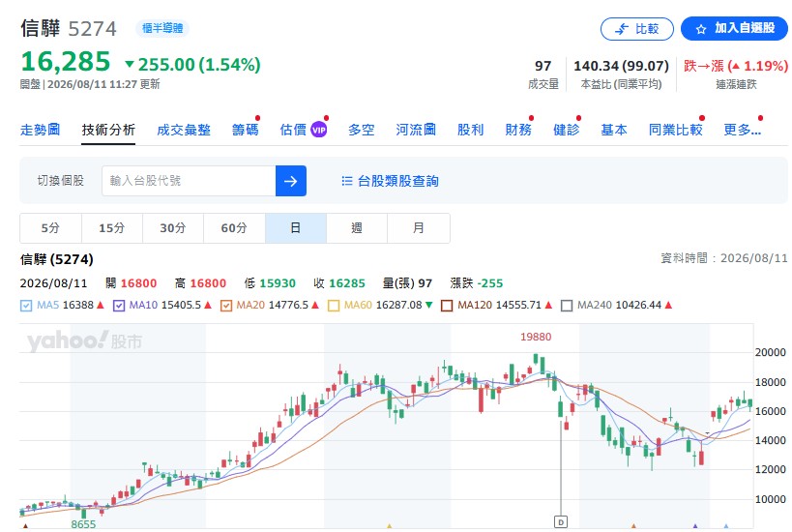792x532 pixels.
Task: Select the 日 daily interval
Action: [x=296, y=228]
